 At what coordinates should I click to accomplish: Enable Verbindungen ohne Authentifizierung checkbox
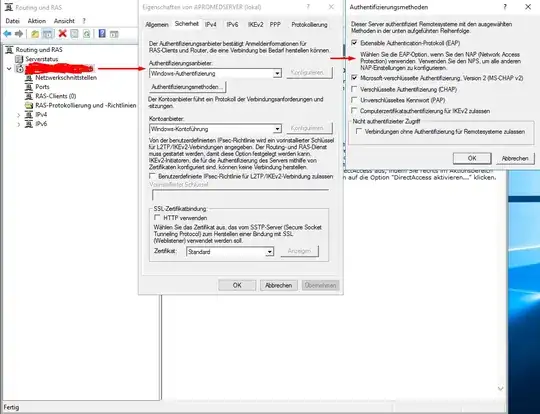[359, 131]
